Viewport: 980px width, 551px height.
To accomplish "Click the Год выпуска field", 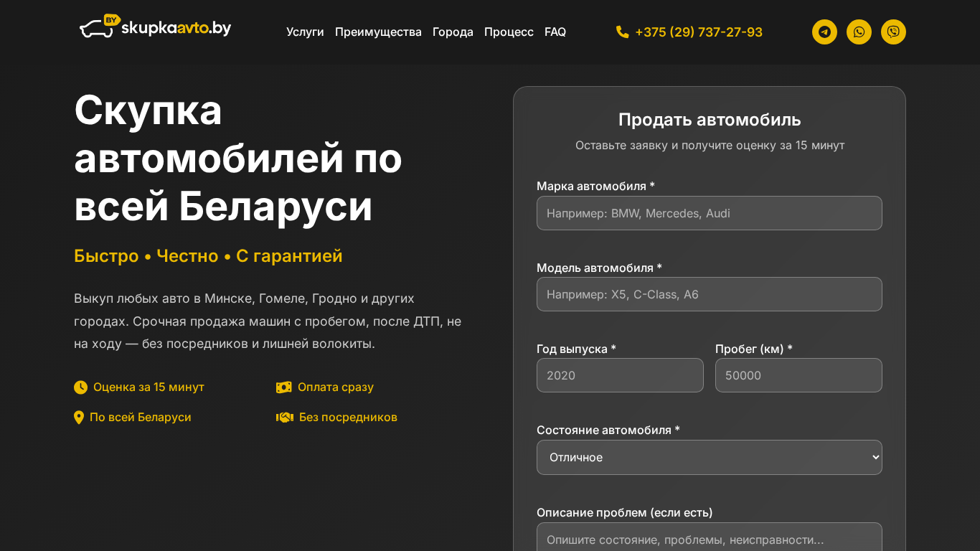I will [620, 375].
